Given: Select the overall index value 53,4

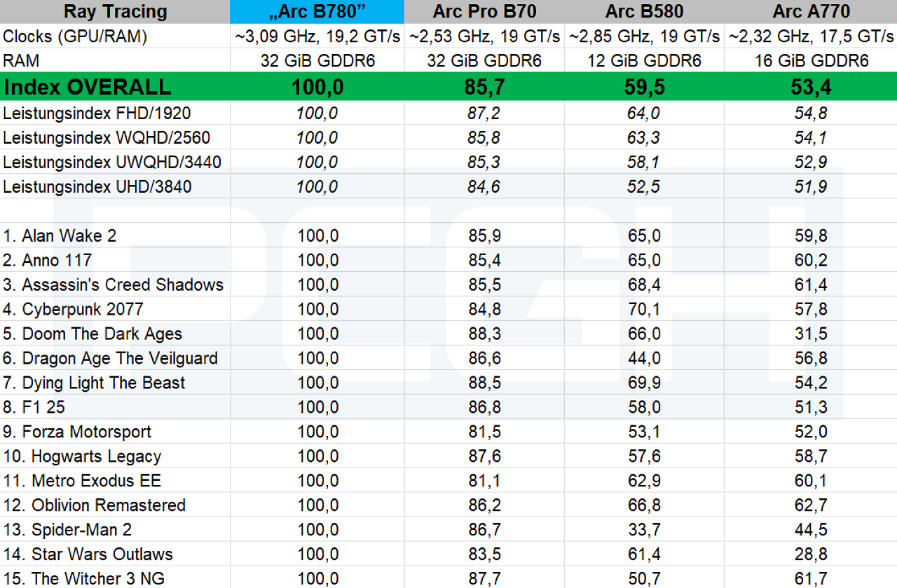Looking at the screenshot, I should tap(811, 87).
